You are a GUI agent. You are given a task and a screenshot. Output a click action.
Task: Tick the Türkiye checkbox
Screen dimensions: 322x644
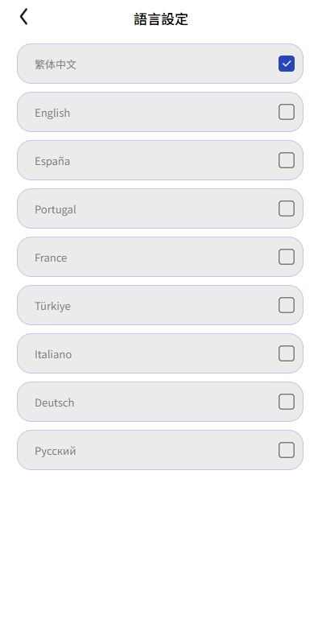[287, 305]
